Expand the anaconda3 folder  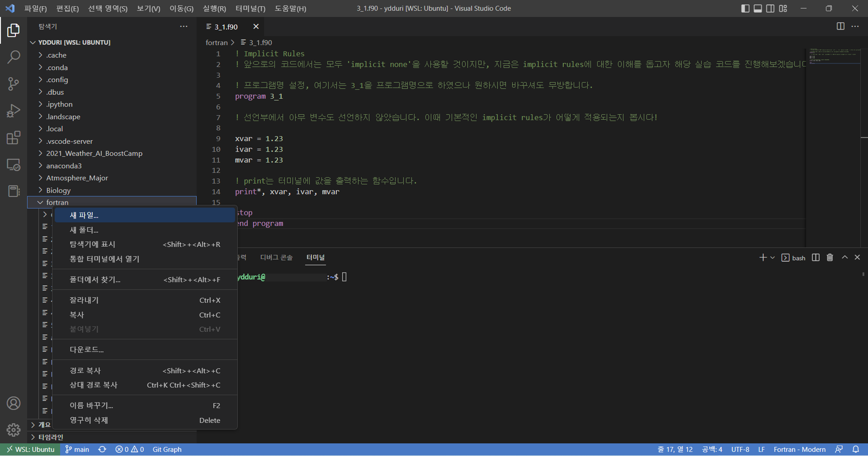click(64, 166)
